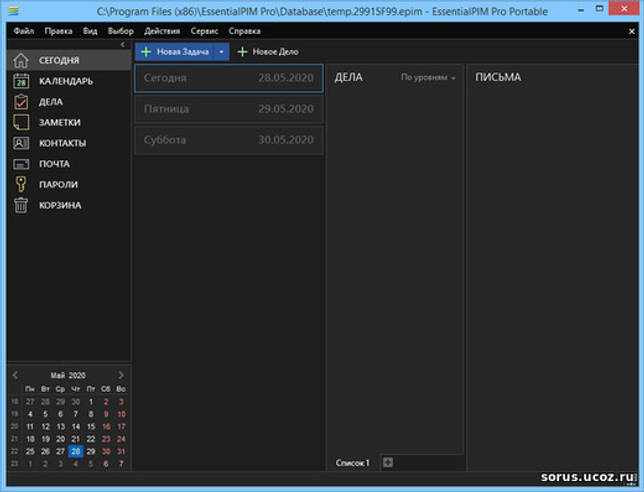Screen dimensions: 644x492
Task: Select day 10 in mini calendar
Action: tap(121, 414)
